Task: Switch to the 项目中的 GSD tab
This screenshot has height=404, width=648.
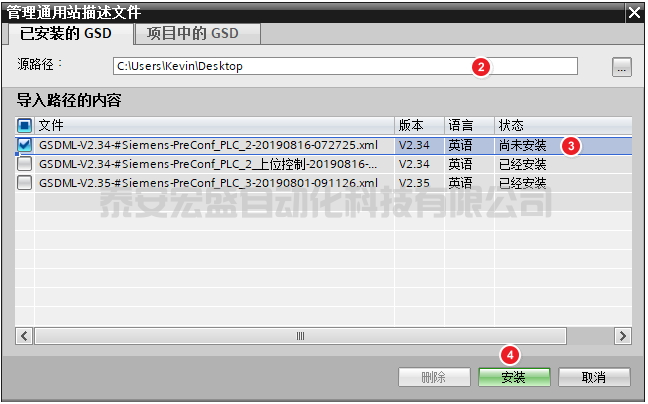Action: (x=192, y=33)
